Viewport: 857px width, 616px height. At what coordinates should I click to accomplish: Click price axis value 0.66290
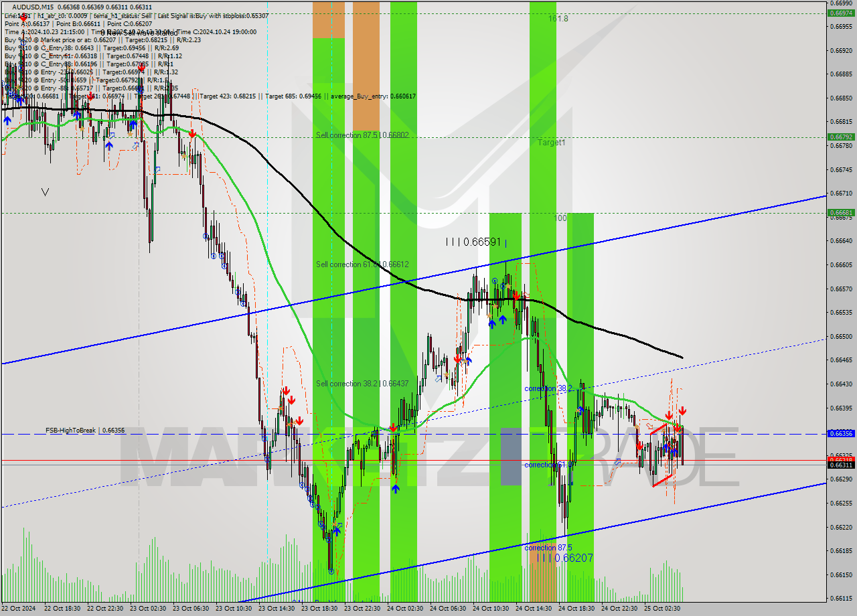click(x=842, y=479)
